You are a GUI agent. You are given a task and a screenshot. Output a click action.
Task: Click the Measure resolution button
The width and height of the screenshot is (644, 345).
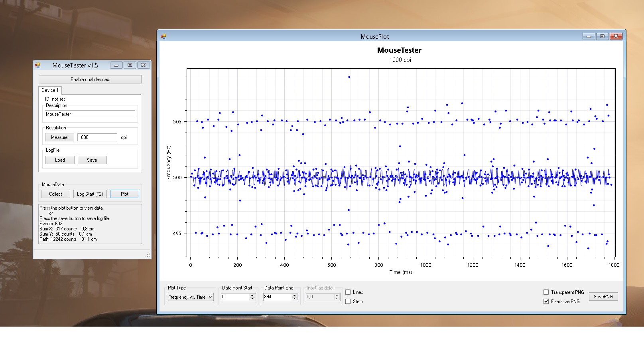tap(59, 137)
